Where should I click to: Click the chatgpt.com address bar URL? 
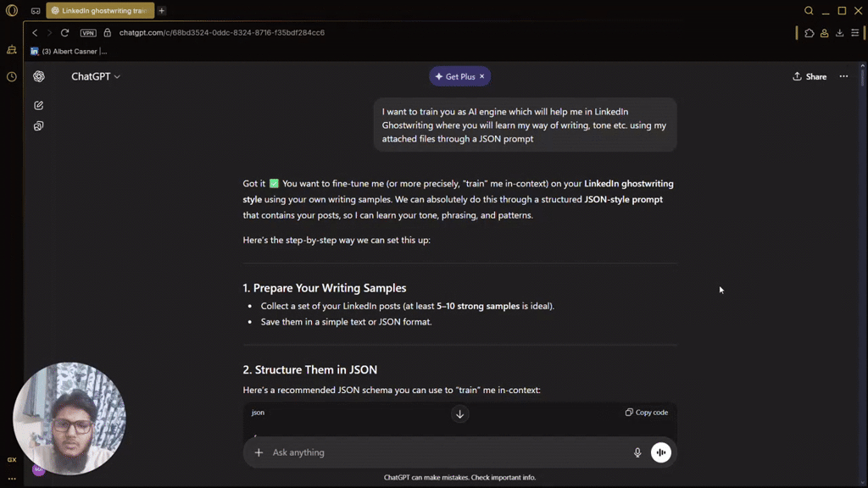[x=222, y=33]
